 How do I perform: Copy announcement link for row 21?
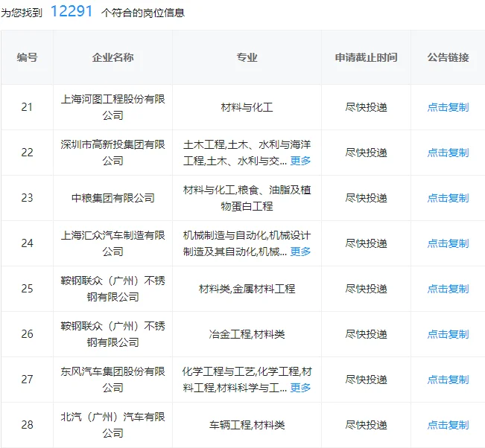pyautogui.click(x=448, y=107)
